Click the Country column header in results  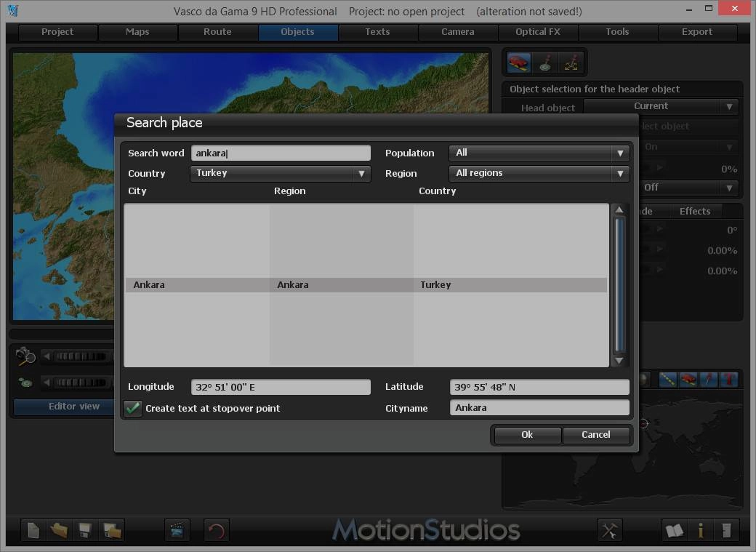tap(437, 191)
